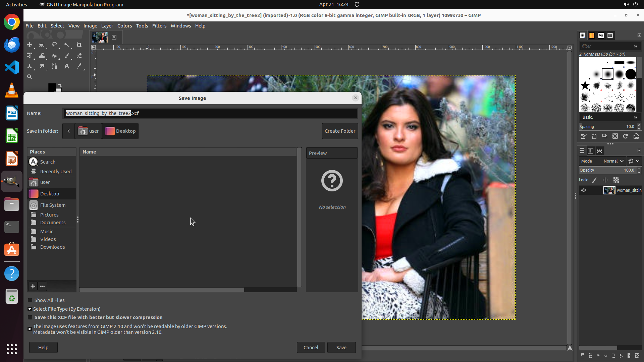Image resolution: width=644 pixels, height=362 pixels.
Task: Select the Fuzzy Select magic wand tool
Action: [x=67, y=45]
